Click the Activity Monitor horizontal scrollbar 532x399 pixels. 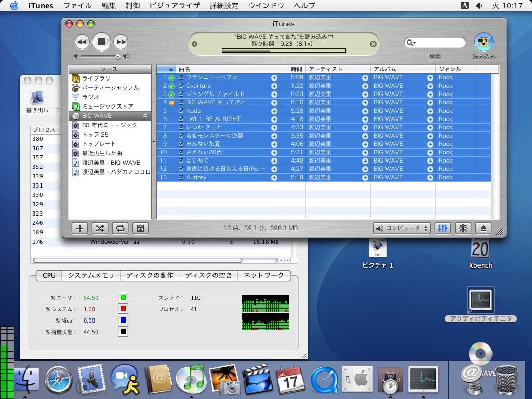[x=137, y=261]
